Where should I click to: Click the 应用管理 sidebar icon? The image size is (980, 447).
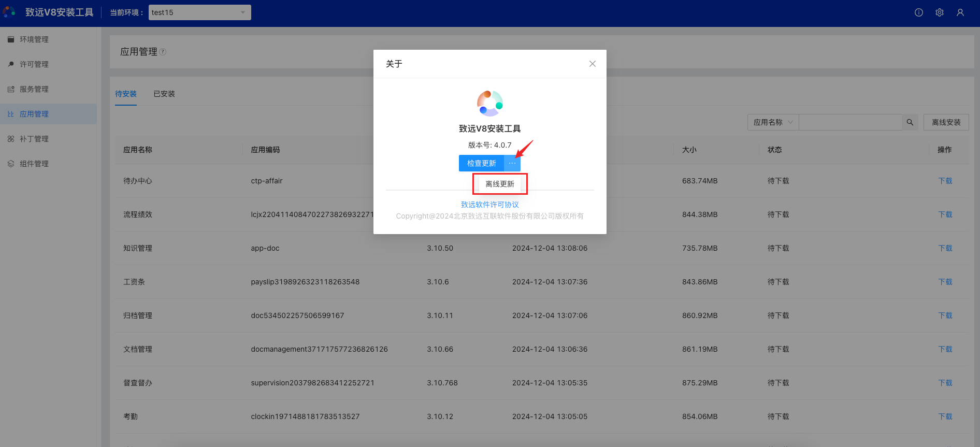11,114
